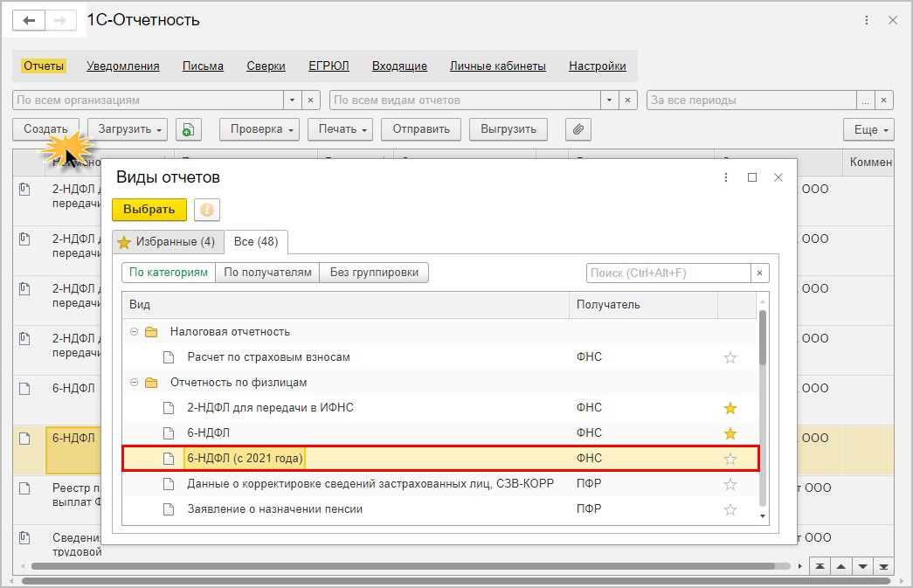Viewport: 913px width, 588px height.
Task: Focus the Поиск (Ctrl+Alt+F) search field
Action: (x=668, y=273)
